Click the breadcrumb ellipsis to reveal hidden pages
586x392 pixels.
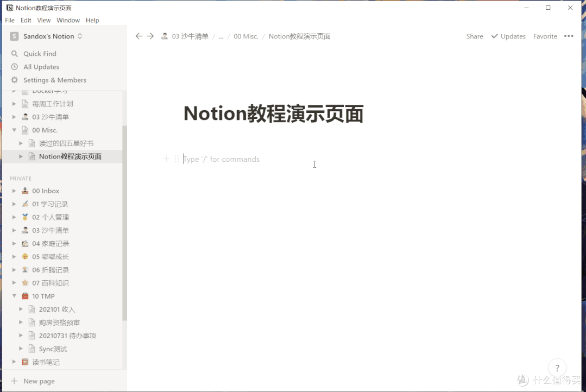[221, 36]
